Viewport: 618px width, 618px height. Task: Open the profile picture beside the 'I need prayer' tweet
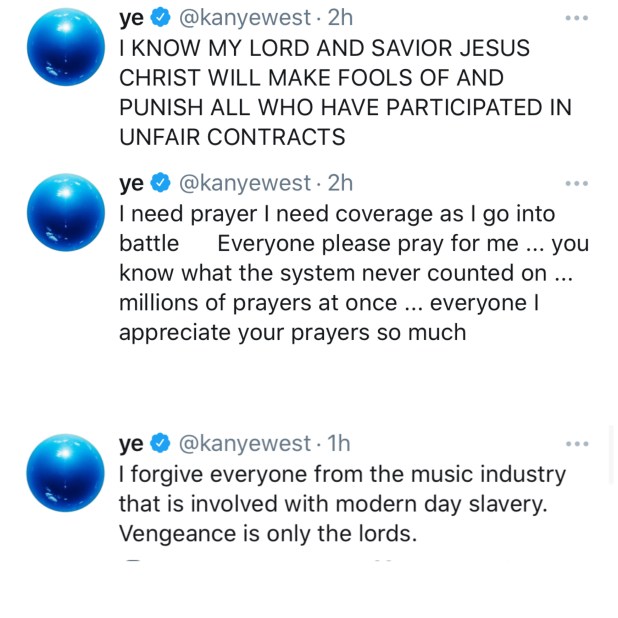(66, 210)
